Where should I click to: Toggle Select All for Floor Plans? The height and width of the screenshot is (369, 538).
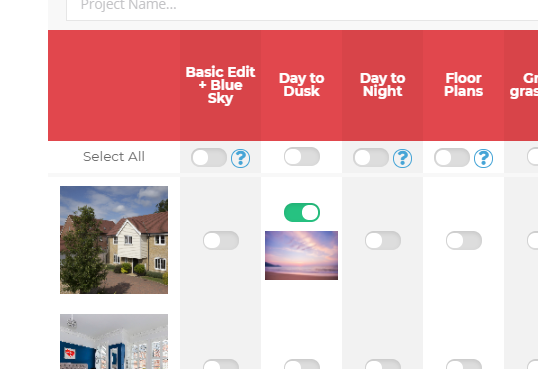tap(452, 158)
